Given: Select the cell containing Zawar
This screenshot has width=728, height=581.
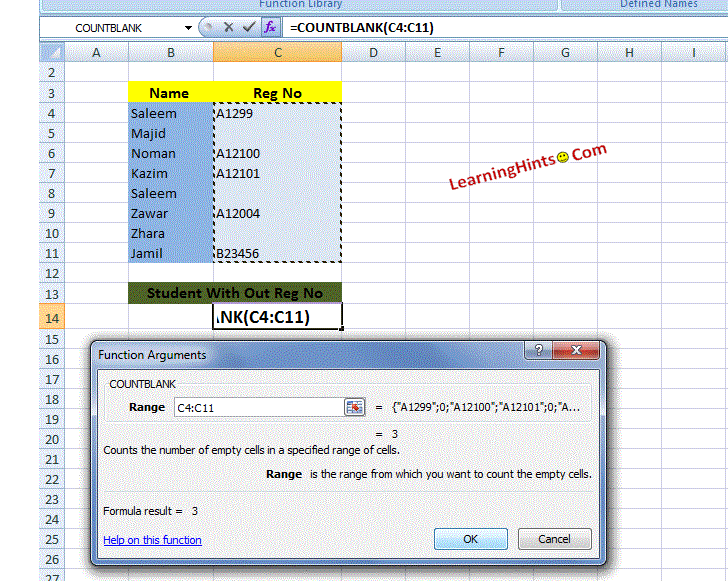Looking at the screenshot, I should click(x=171, y=213).
